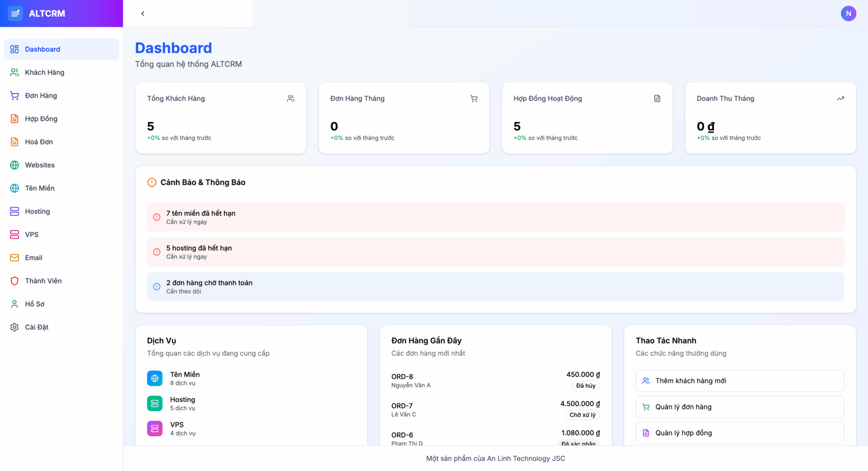Click the trending-up icon on Doanh Thu Tháng card

[840, 98]
